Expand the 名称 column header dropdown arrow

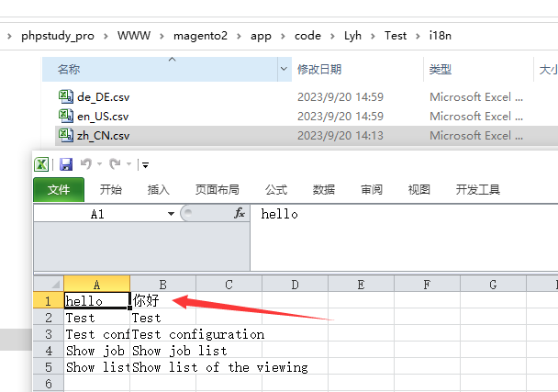pos(284,69)
